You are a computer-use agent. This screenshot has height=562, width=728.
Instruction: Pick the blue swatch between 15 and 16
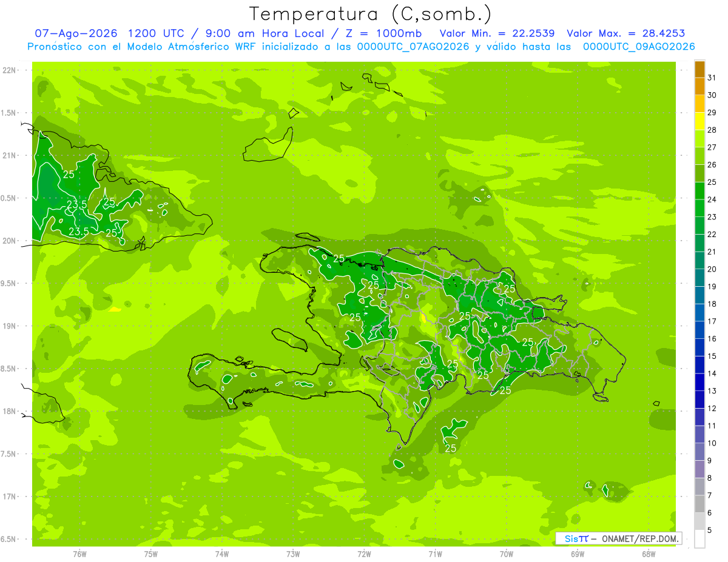pyautogui.click(x=699, y=347)
